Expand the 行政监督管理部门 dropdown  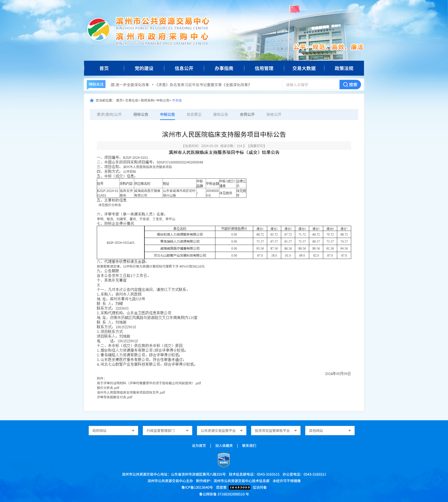click(167, 431)
